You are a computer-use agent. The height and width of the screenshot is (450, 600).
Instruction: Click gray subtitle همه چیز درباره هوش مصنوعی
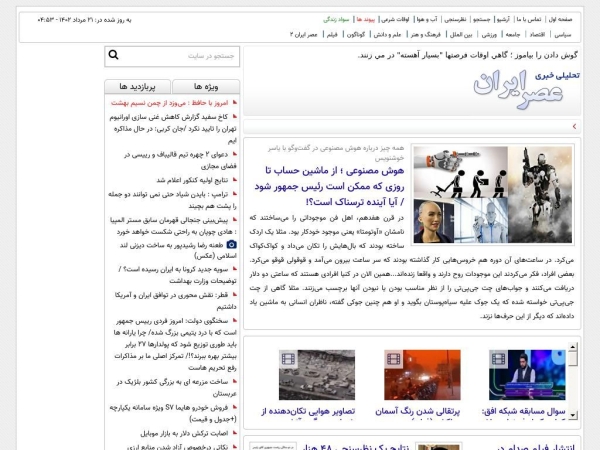tap(336, 153)
